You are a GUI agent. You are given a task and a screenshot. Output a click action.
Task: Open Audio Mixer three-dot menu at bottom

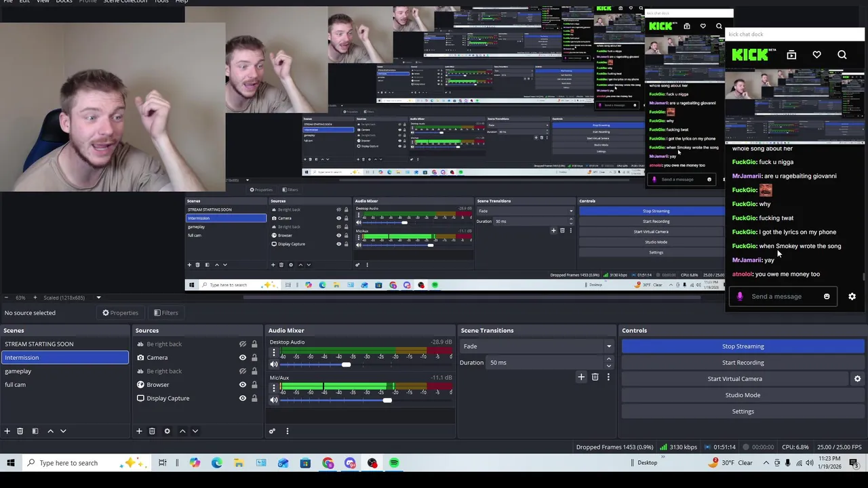(x=287, y=431)
